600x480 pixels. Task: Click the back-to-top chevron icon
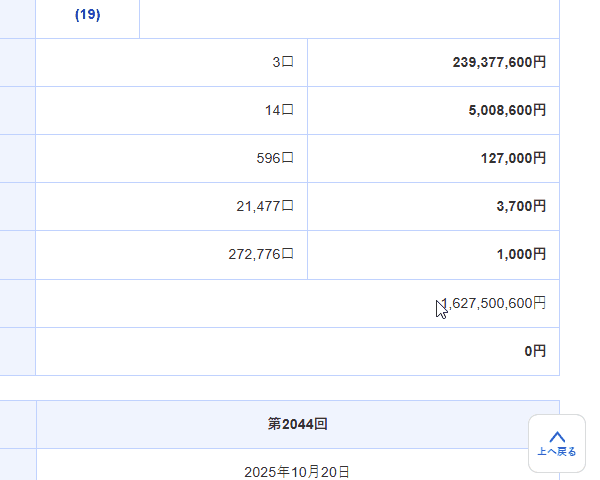click(557, 437)
